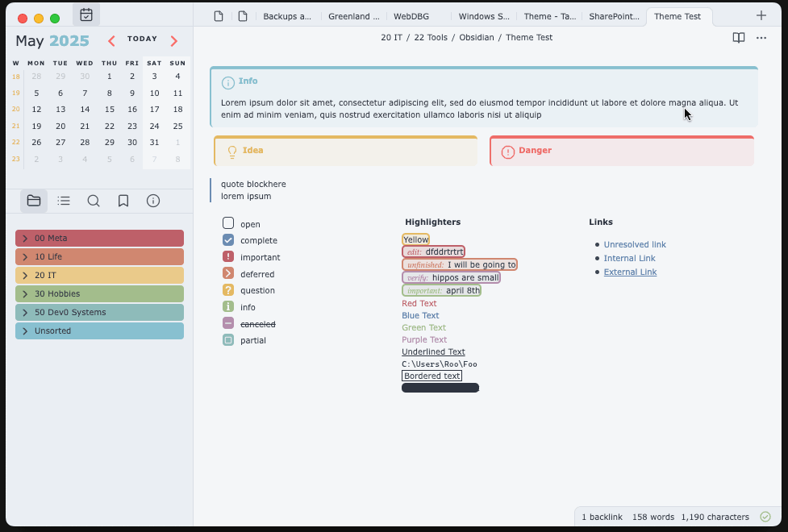Click the Bordered text sample
This screenshot has width=788, height=532.
click(x=432, y=376)
